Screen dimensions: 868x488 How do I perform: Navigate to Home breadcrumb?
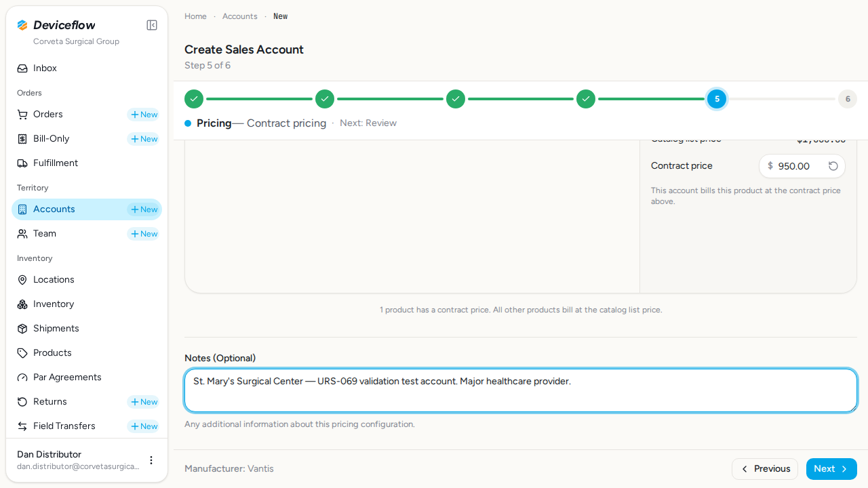coord(195,16)
